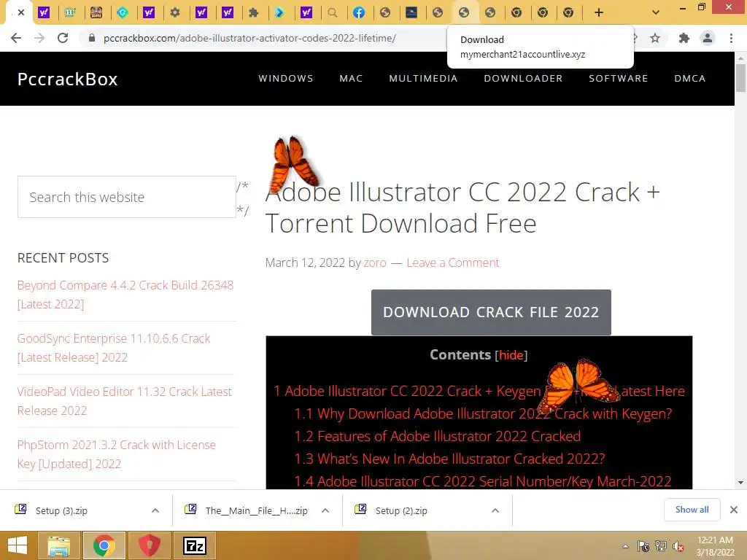Click the page vertical scrollbar thumb
This screenshot has width=747, height=560.
[740, 77]
